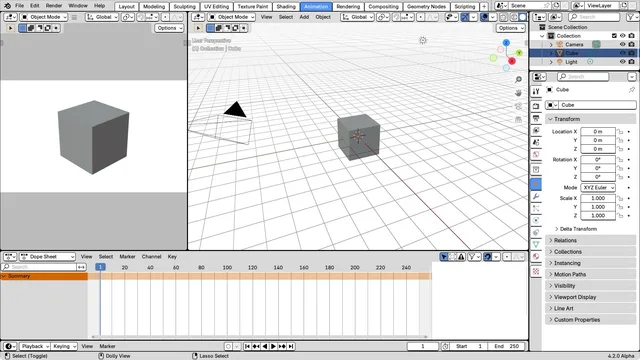Screen dimensions: 640x360
Task: Open the Dope Sheet mode dropdown
Action: (x=47, y=257)
